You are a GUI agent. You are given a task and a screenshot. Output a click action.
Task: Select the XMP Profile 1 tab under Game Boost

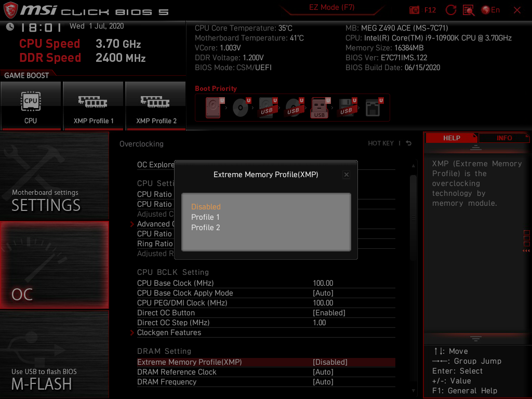pos(93,106)
